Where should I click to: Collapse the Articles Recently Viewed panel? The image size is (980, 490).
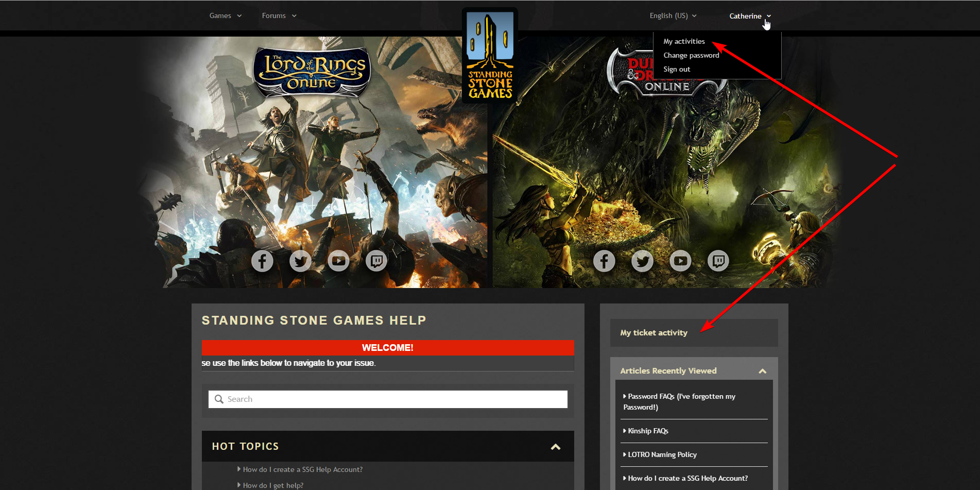coord(762,371)
